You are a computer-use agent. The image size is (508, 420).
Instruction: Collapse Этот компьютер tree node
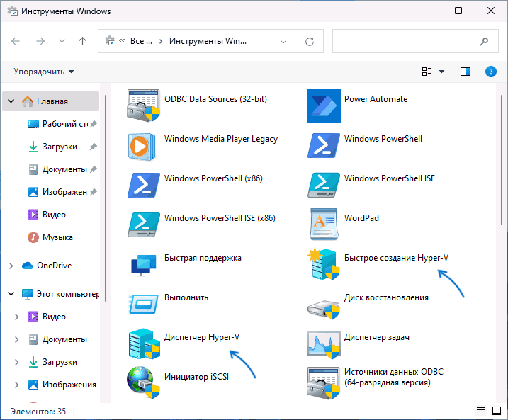coord(11,294)
